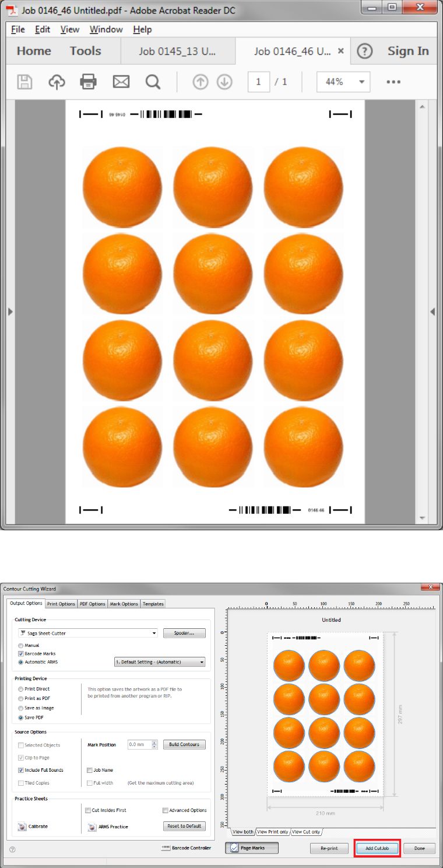Open the more tools ellipsis in Acrobat toolbar
The width and height of the screenshot is (443, 868).
coord(393,82)
